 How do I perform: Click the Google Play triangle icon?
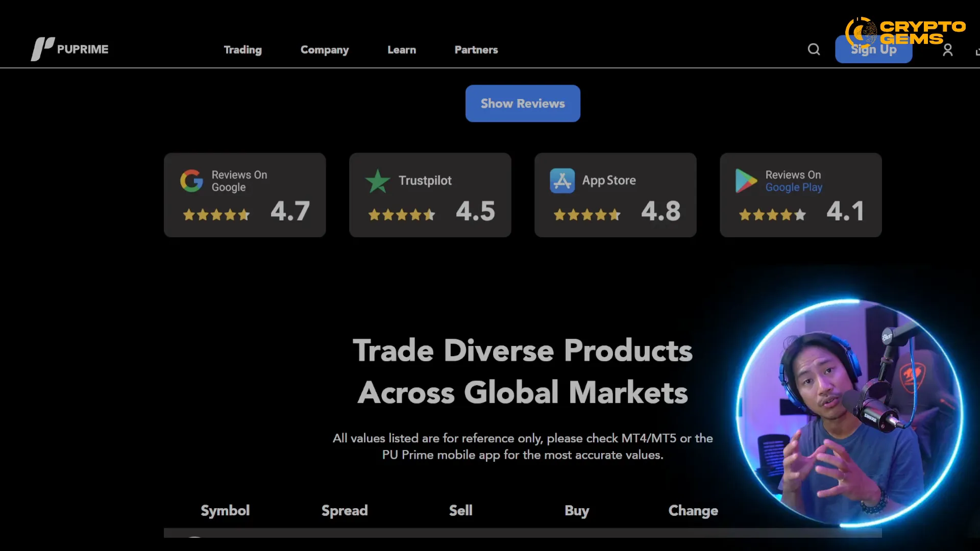pos(746,181)
